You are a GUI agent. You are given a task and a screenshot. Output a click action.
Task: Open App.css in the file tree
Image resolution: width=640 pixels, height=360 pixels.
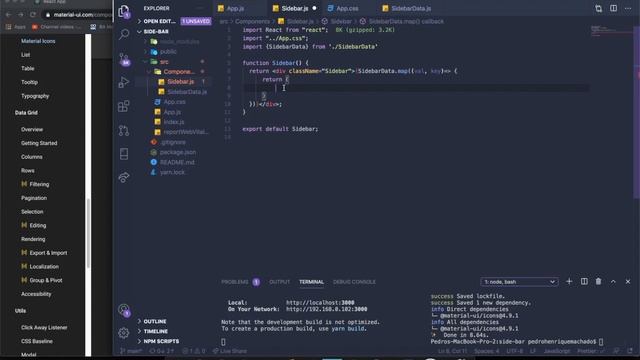175,102
